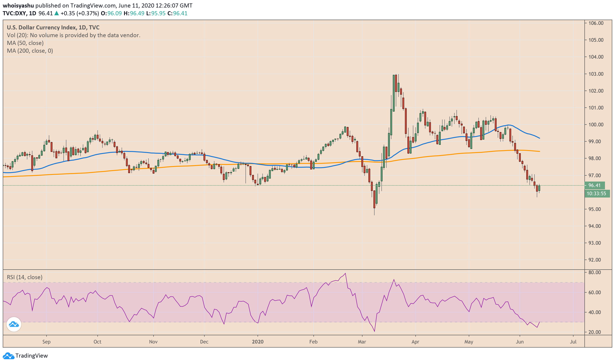Click the 103.00 level on price scale
Viewport: 615px width, 364px height.
point(596,74)
